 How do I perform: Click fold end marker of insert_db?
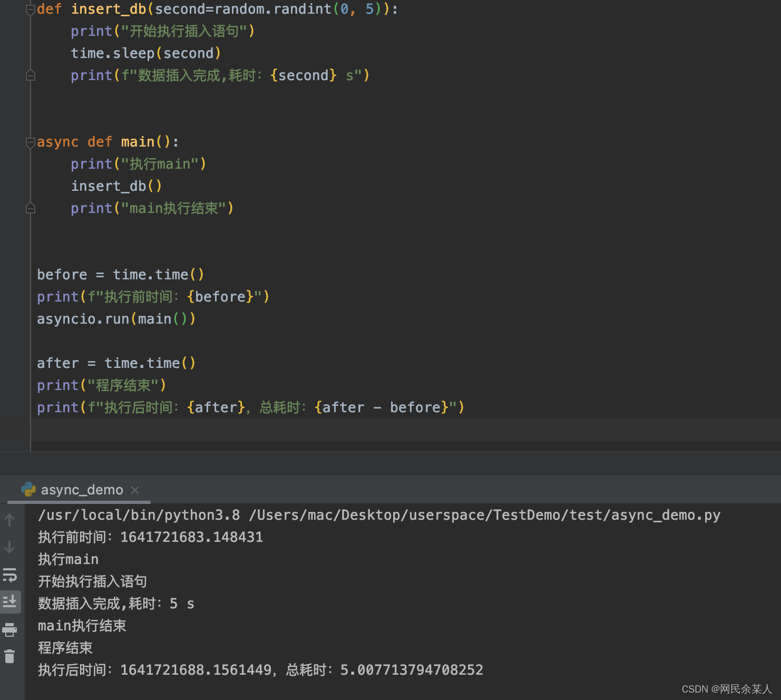coord(31,75)
